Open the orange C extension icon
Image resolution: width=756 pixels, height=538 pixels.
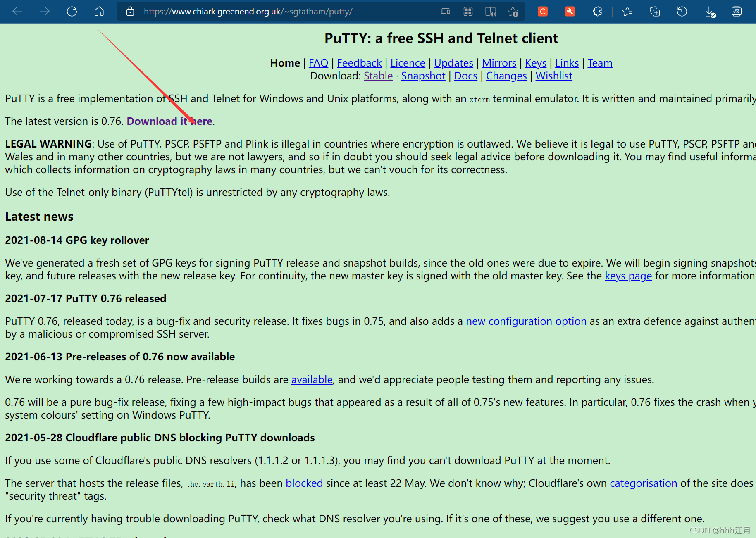tap(543, 12)
